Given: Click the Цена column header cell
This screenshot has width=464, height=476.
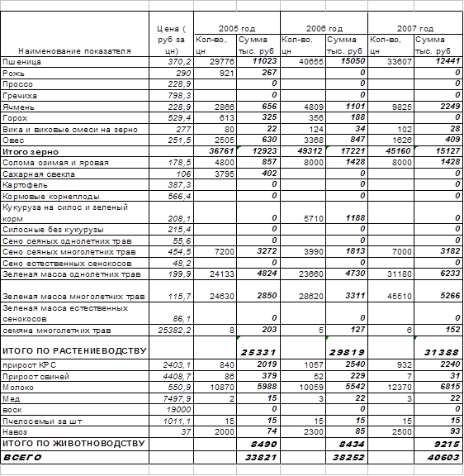Looking at the screenshot, I should [171, 34].
